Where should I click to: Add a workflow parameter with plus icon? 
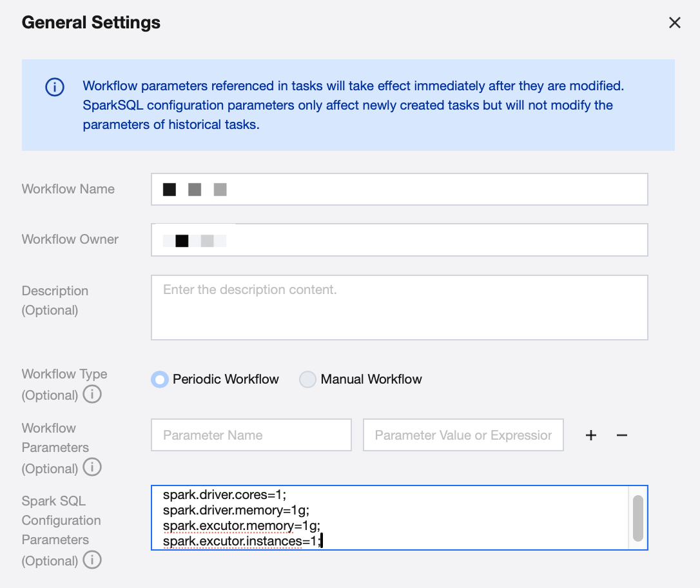pos(590,435)
